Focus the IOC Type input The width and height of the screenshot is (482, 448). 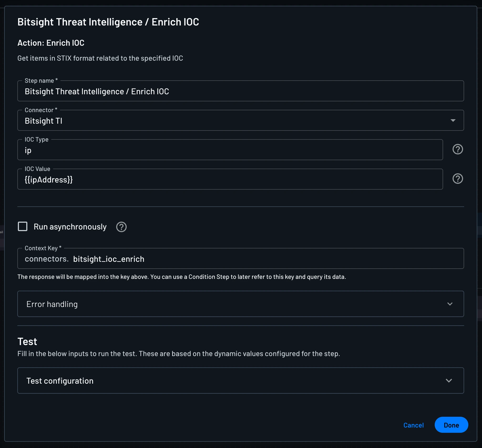tap(230, 150)
